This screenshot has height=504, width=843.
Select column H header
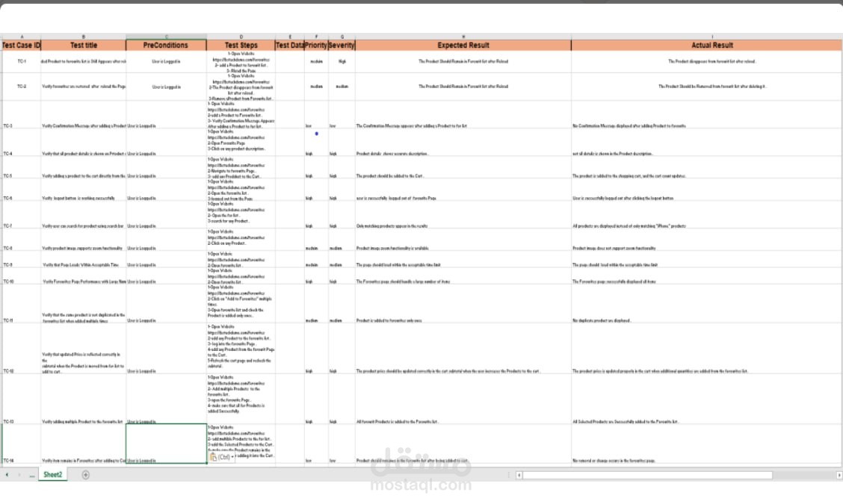tap(463, 37)
